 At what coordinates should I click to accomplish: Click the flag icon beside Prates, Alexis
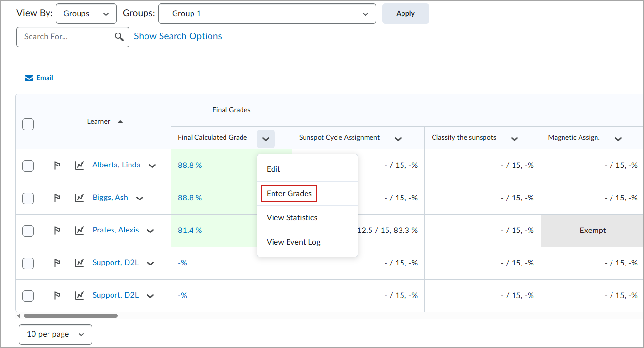point(57,230)
